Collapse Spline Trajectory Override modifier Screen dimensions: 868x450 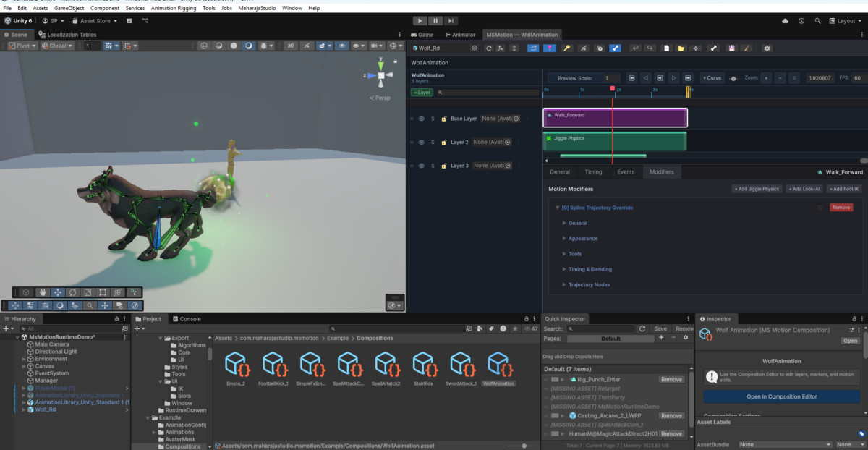(x=558, y=208)
